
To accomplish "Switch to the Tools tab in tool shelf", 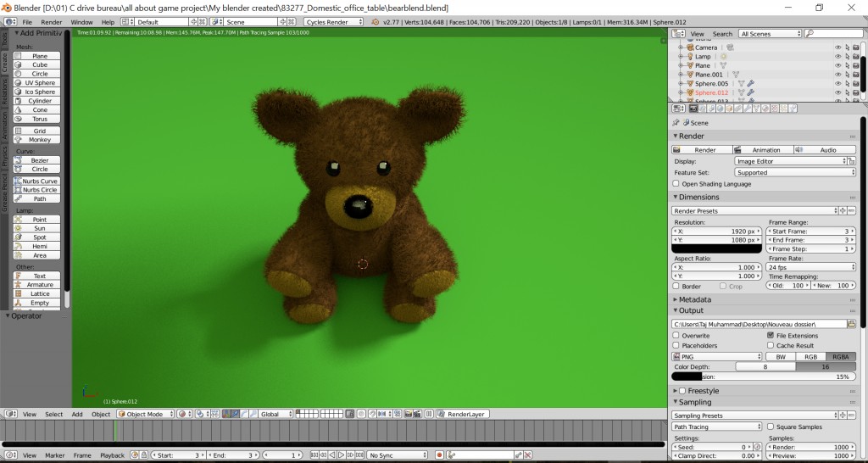I will (x=4, y=38).
